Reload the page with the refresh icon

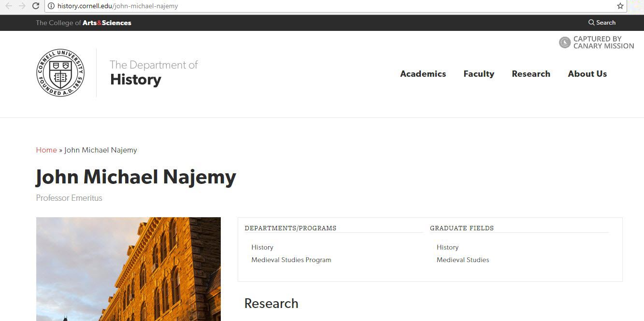pyautogui.click(x=36, y=6)
